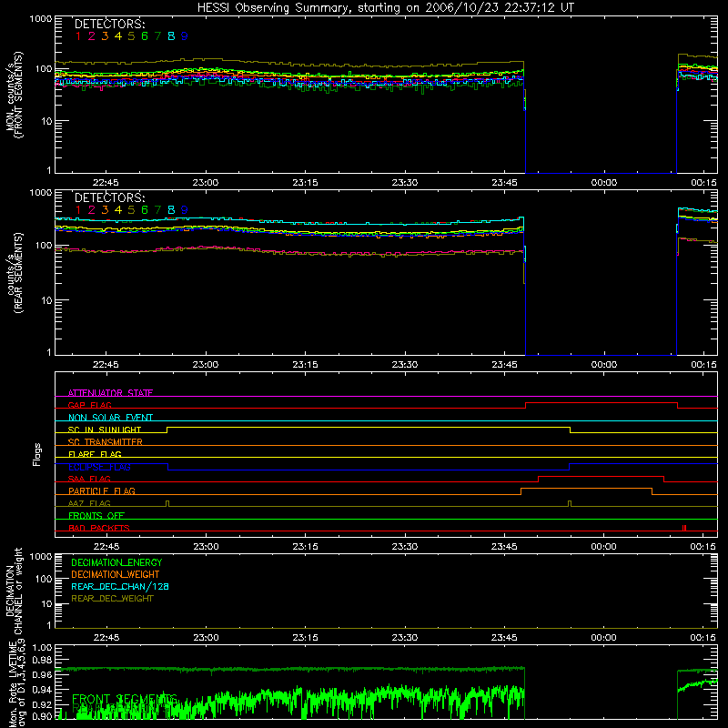The image size is (728, 728).
Task: Select detector 3 in front segments legend
Action: 105,35
